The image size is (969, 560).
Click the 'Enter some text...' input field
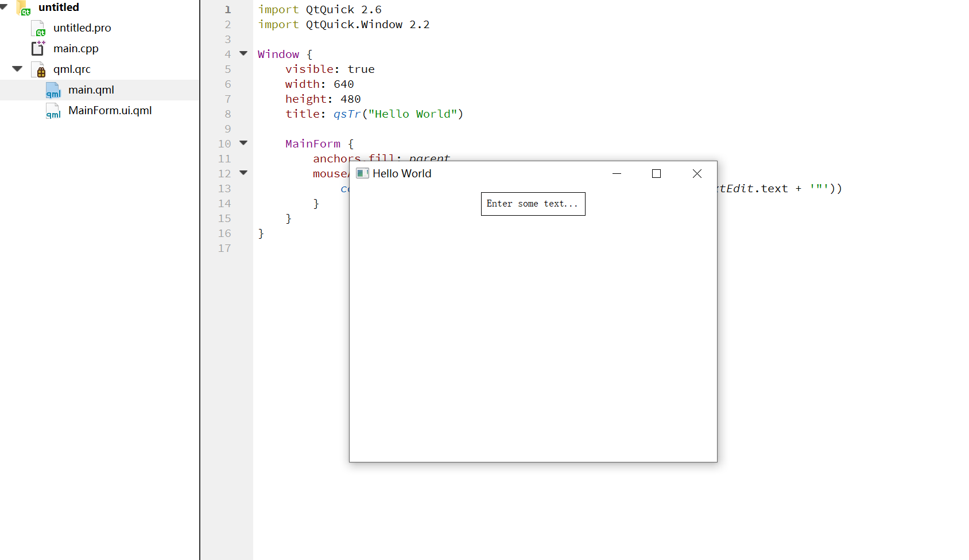click(x=533, y=204)
